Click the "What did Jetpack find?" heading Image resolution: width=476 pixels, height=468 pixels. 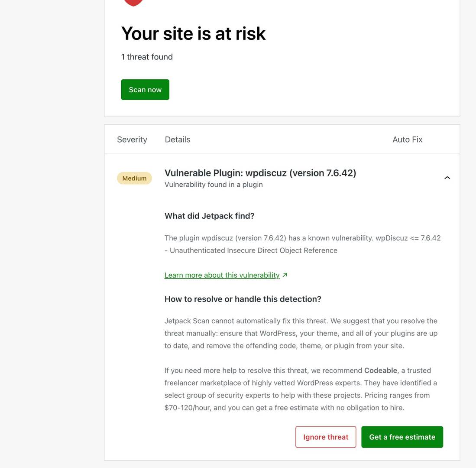pos(209,216)
